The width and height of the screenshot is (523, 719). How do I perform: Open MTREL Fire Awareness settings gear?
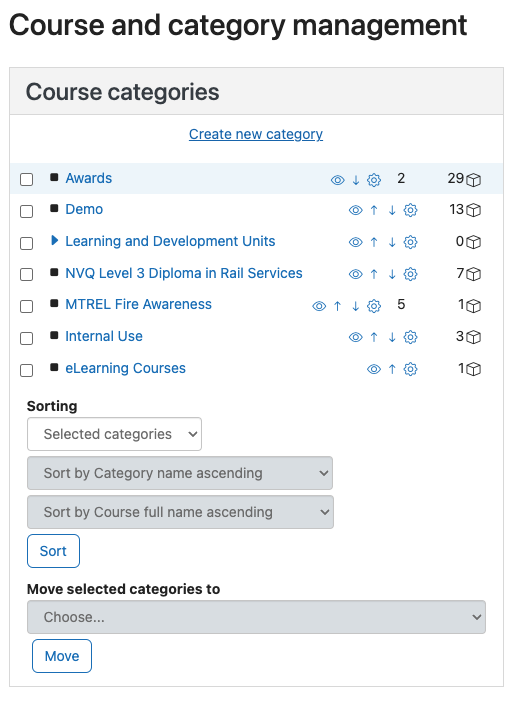tap(374, 306)
